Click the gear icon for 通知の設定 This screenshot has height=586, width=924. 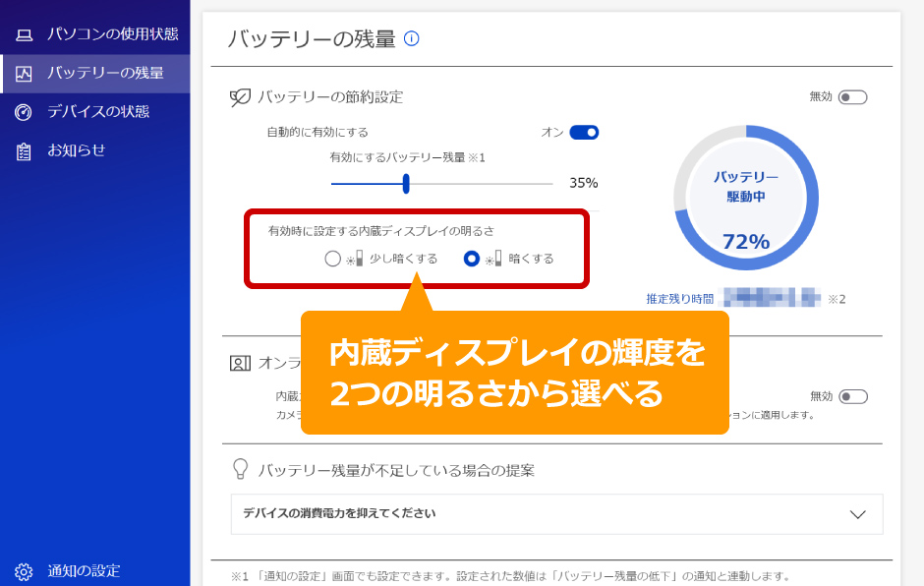pos(24,571)
